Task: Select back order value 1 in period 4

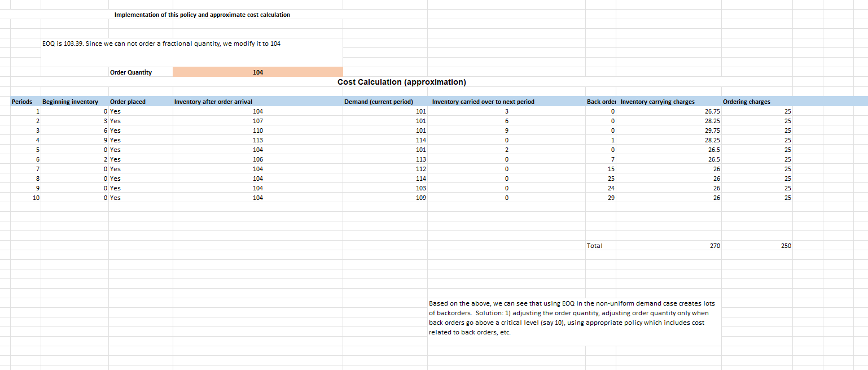Action: [x=600, y=140]
